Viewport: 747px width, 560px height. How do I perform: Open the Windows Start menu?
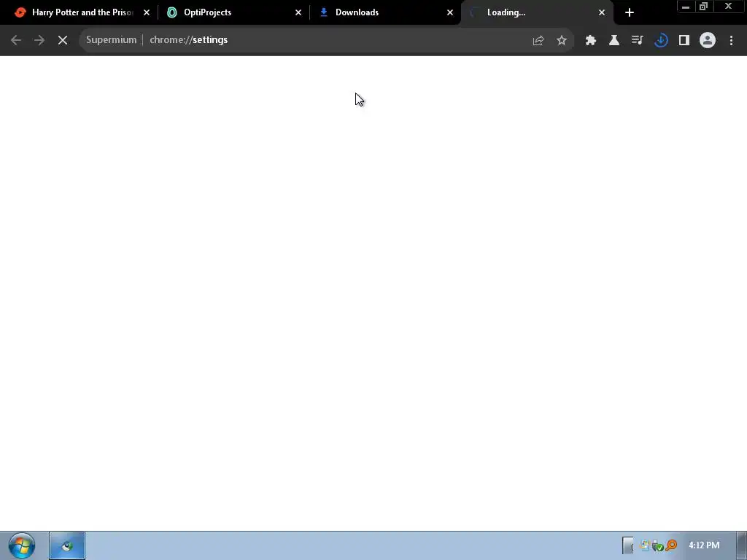pyautogui.click(x=21, y=545)
